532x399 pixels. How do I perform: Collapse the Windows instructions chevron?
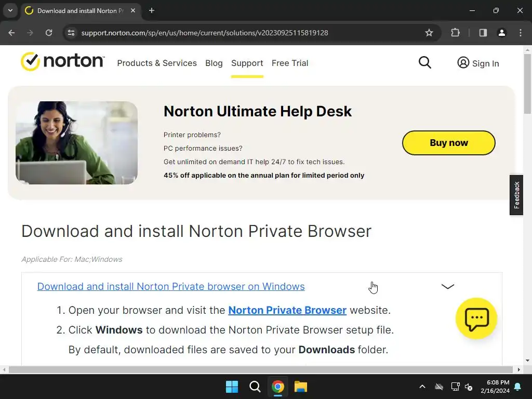pyautogui.click(x=447, y=286)
